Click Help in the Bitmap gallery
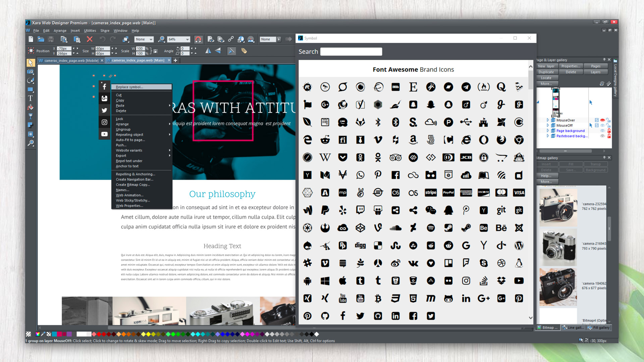 pos(547,176)
